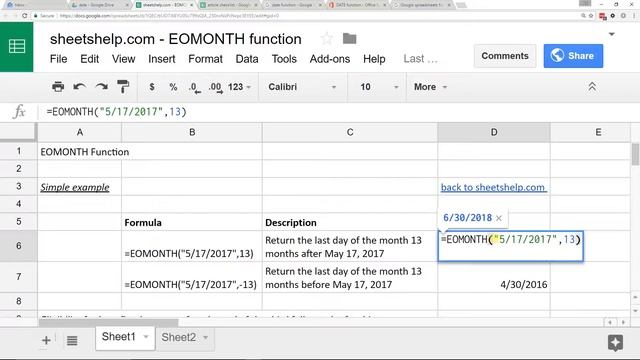The width and height of the screenshot is (640, 360).
Task: Open more number formats 123 dropdown
Action: pyautogui.click(x=239, y=87)
